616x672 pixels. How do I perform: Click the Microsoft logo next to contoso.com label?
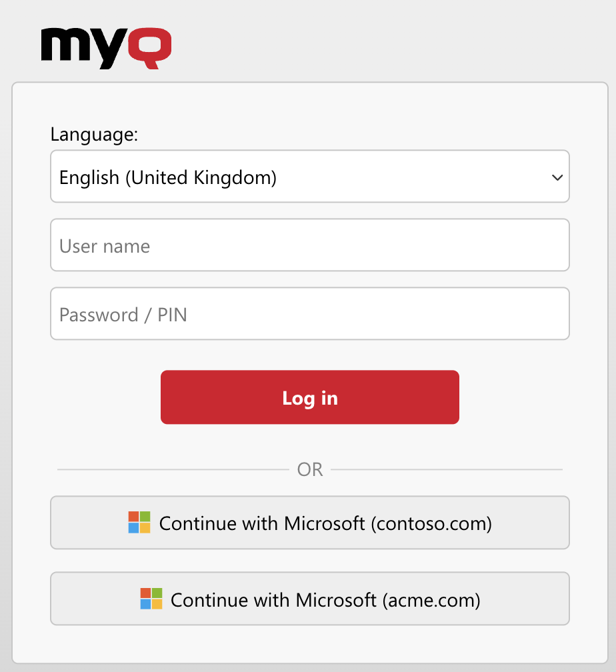pyautogui.click(x=138, y=523)
